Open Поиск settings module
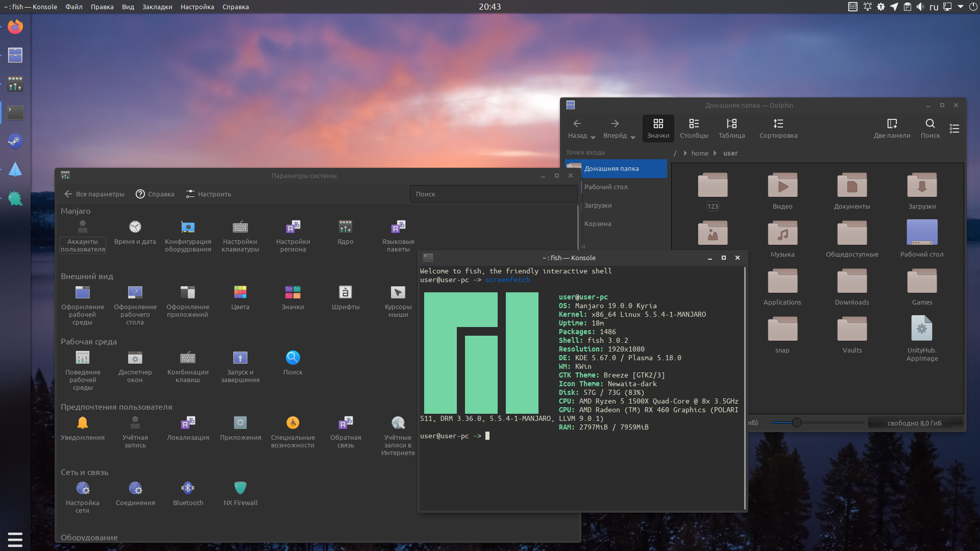Viewport: 980px width, 551px height. click(293, 363)
